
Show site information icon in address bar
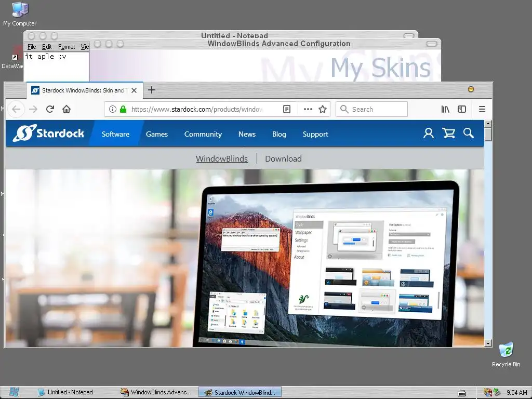[x=113, y=109]
